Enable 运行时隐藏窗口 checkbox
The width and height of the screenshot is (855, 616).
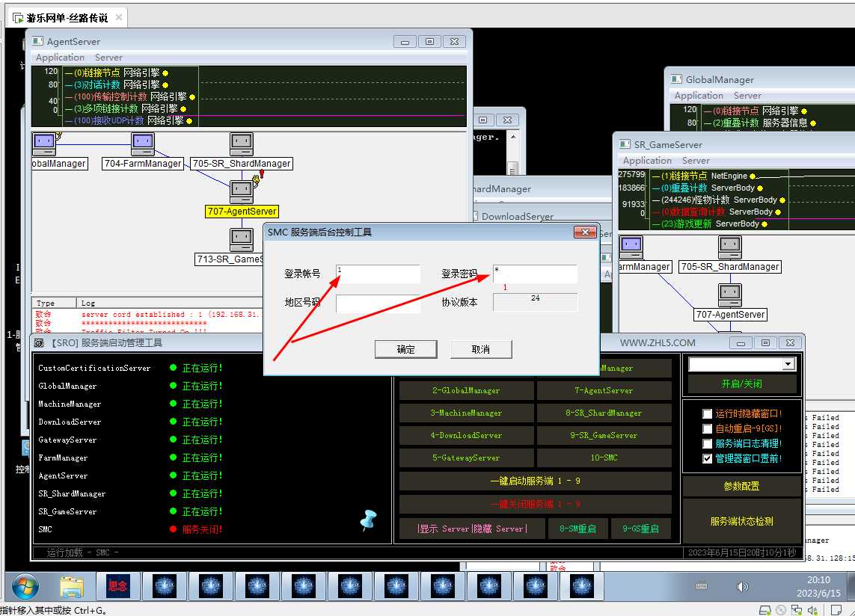[708, 413]
